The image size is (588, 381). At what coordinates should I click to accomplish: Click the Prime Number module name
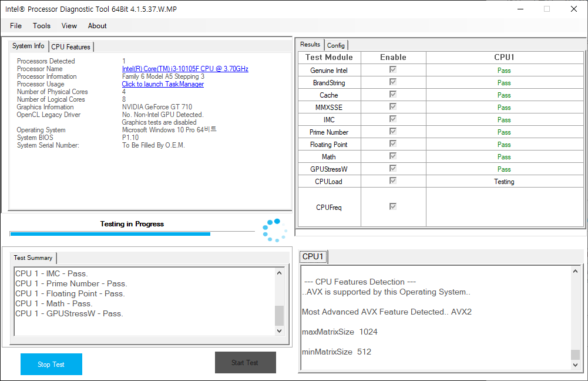click(x=329, y=132)
